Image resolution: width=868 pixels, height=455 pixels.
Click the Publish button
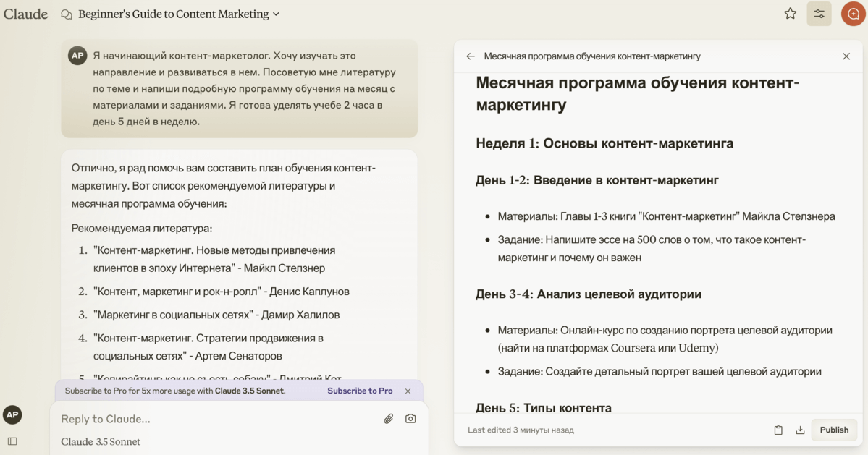[834, 430]
